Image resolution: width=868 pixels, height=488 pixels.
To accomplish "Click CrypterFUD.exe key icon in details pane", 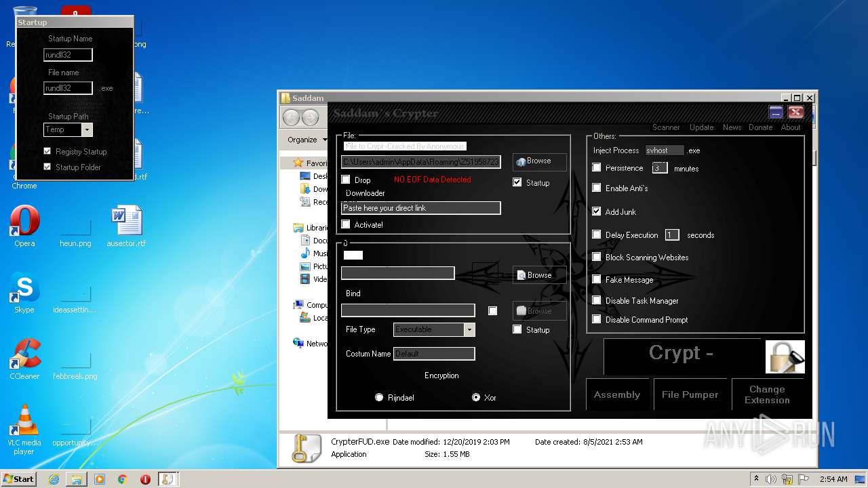I will 306,448.
